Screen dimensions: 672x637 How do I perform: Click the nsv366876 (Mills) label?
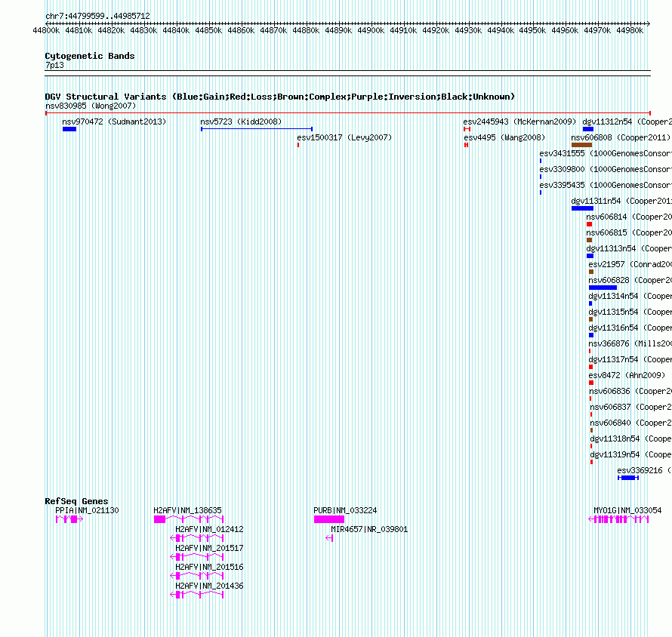630,343
